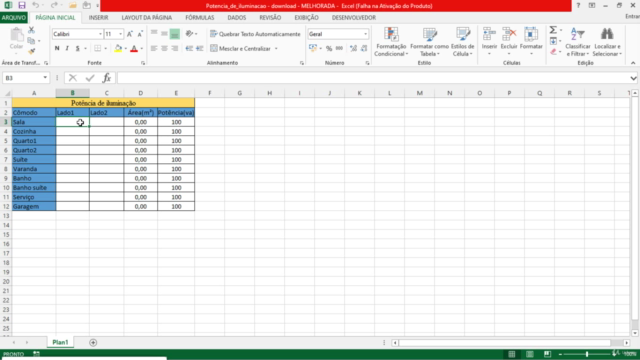
Task: Decrease decimal places
Action: [364, 49]
